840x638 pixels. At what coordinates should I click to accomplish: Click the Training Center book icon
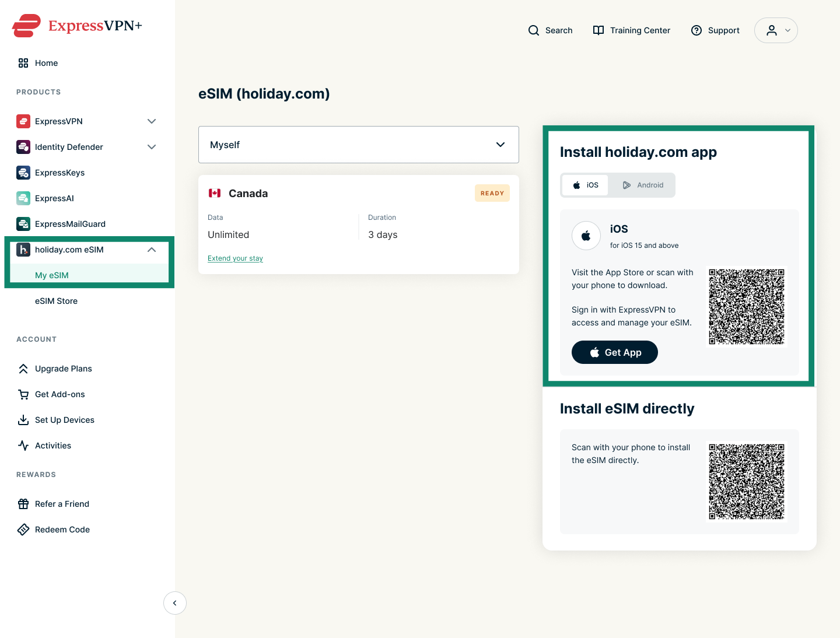tap(598, 30)
